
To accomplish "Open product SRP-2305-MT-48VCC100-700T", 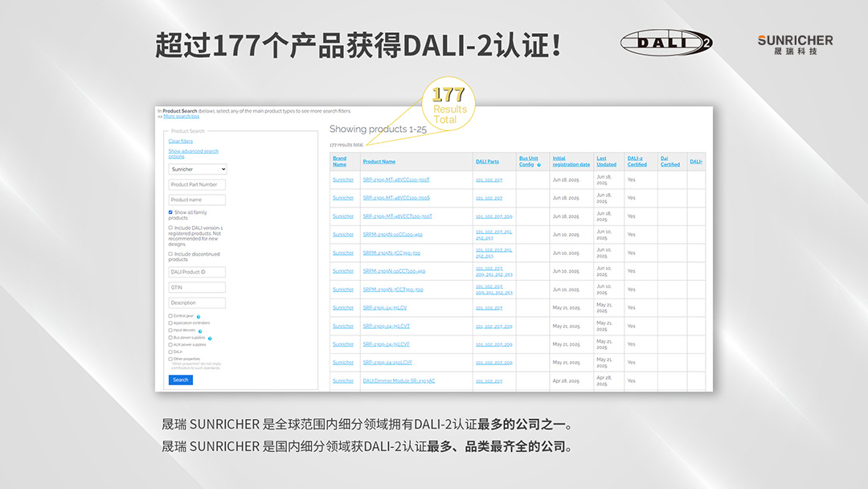I will [x=396, y=180].
